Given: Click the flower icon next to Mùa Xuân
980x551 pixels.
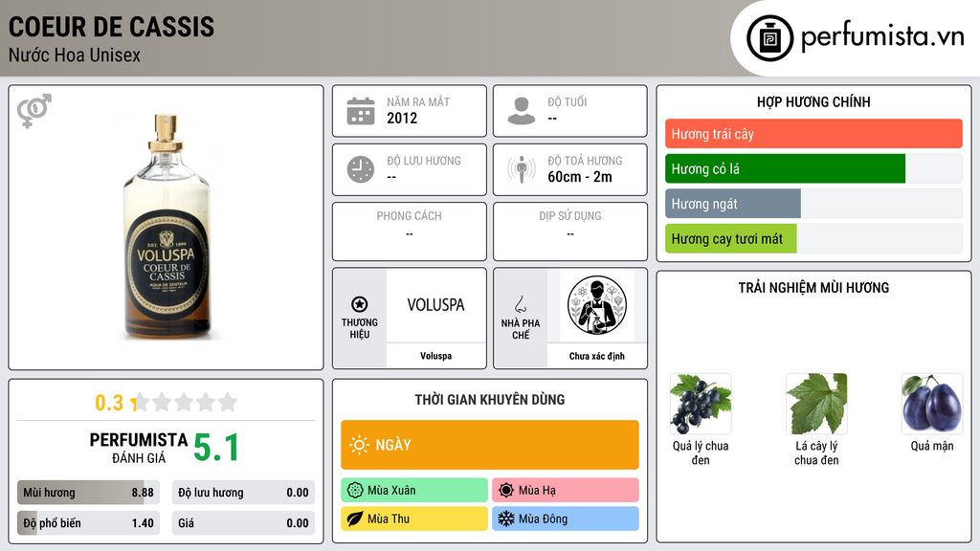Looking at the screenshot, I should pos(355,491).
